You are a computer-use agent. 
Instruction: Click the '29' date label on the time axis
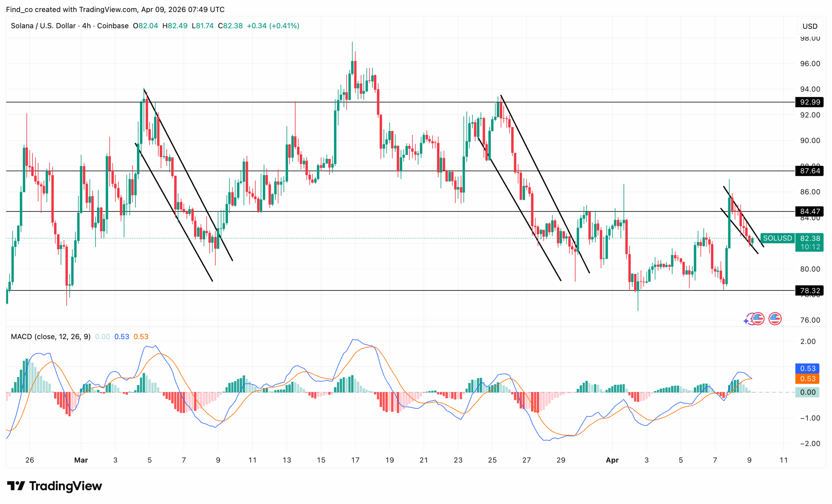point(561,460)
